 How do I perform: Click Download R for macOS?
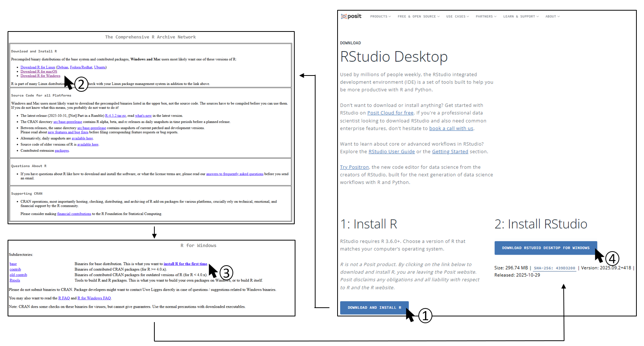click(x=38, y=71)
